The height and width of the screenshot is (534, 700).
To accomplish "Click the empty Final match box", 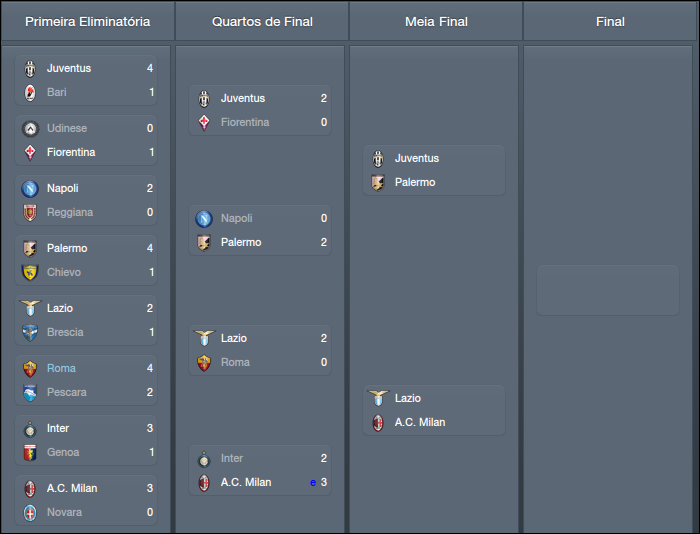I will pyautogui.click(x=608, y=290).
